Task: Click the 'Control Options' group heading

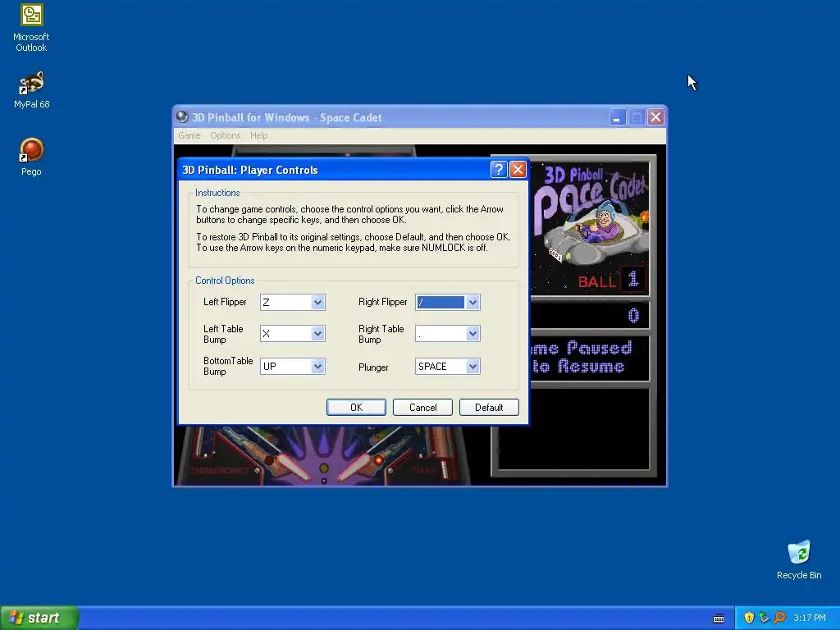Action: (225, 281)
